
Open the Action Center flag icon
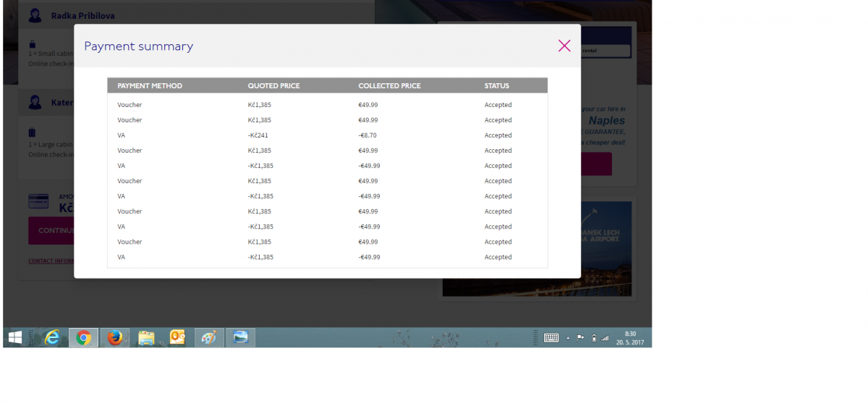580,337
